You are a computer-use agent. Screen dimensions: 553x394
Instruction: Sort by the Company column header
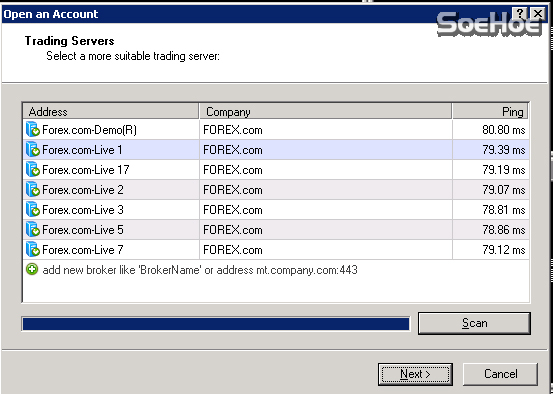point(326,111)
